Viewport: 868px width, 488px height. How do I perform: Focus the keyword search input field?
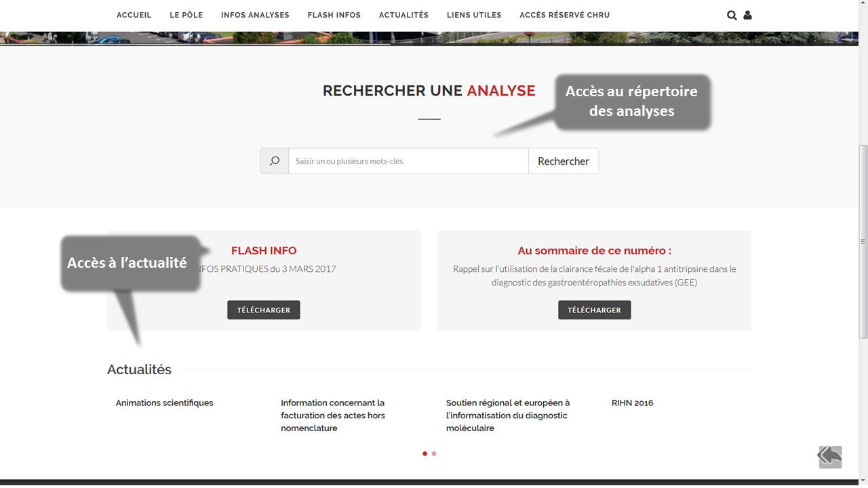pyautogui.click(x=408, y=161)
